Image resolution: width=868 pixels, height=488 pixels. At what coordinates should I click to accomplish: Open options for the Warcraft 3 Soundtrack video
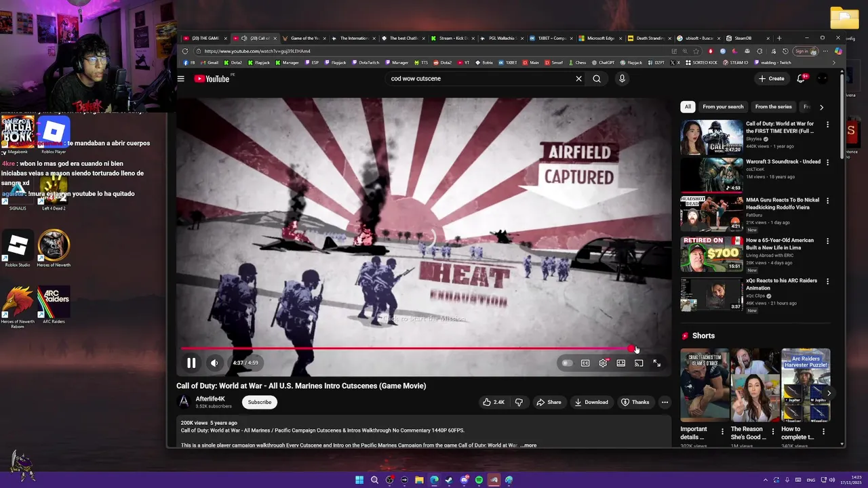827,162
